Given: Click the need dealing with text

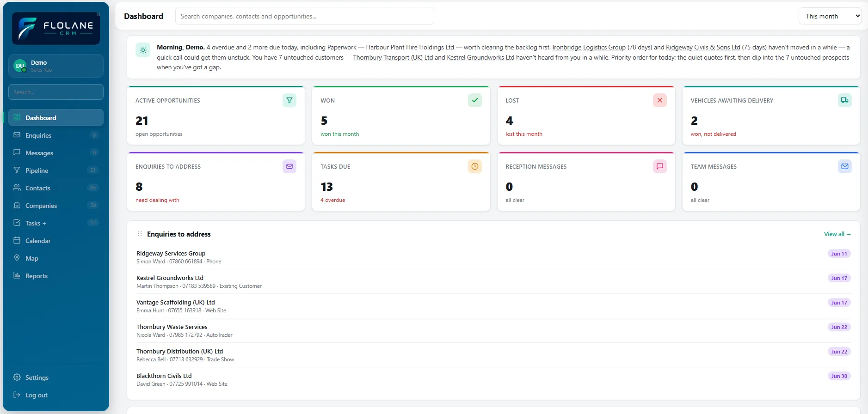Looking at the screenshot, I should [x=157, y=200].
